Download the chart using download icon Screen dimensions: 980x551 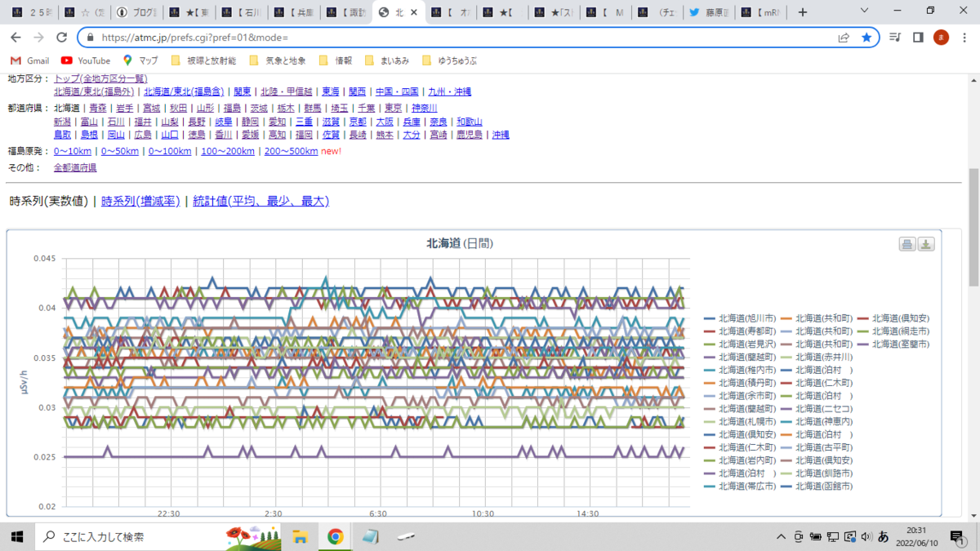[x=926, y=244]
